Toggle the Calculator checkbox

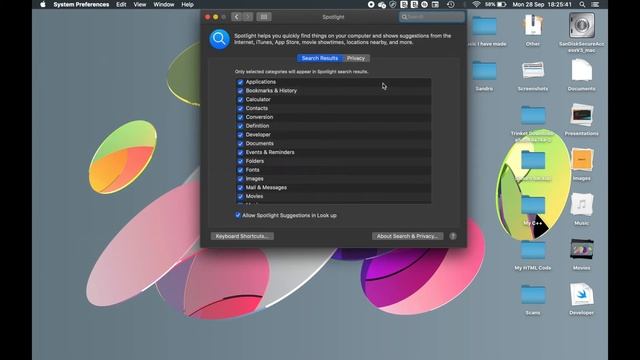tap(240, 100)
